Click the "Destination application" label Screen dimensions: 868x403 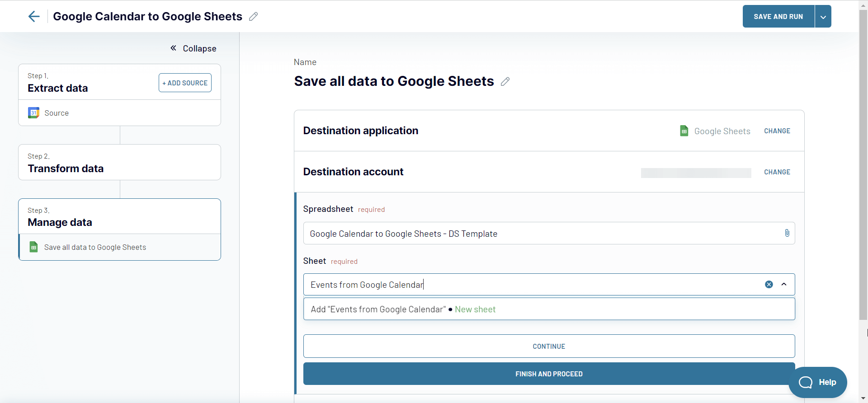coord(360,131)
